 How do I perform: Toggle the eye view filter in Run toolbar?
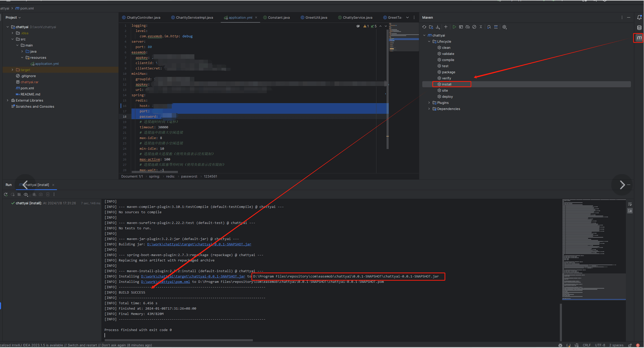26,195
